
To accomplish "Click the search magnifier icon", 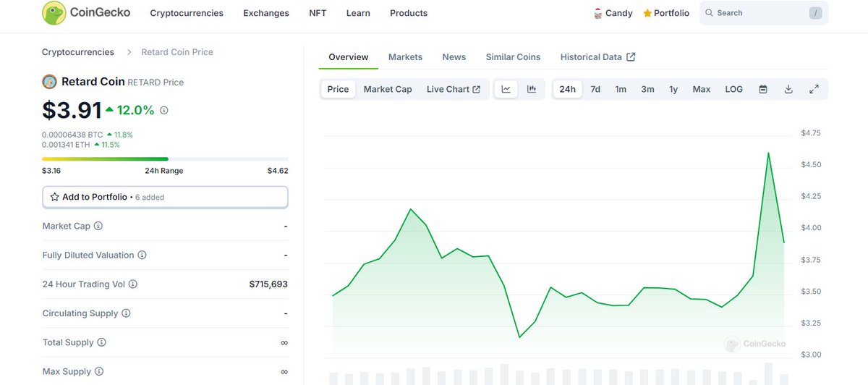I will pos(709,13).
